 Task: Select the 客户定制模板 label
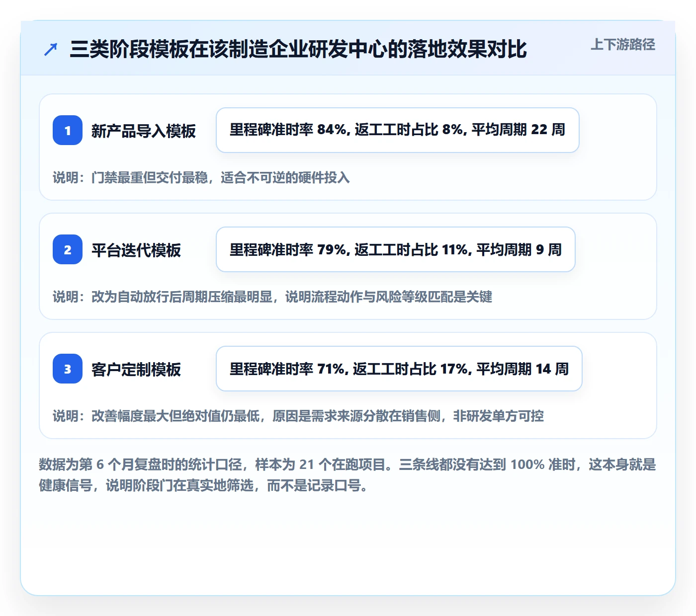click(136, 369)
